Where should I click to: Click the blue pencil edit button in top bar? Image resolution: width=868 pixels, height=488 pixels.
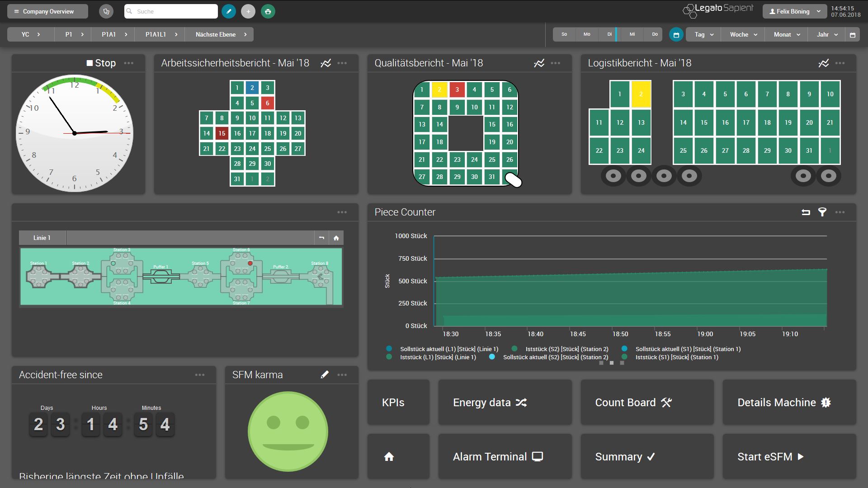click(229, 11)
